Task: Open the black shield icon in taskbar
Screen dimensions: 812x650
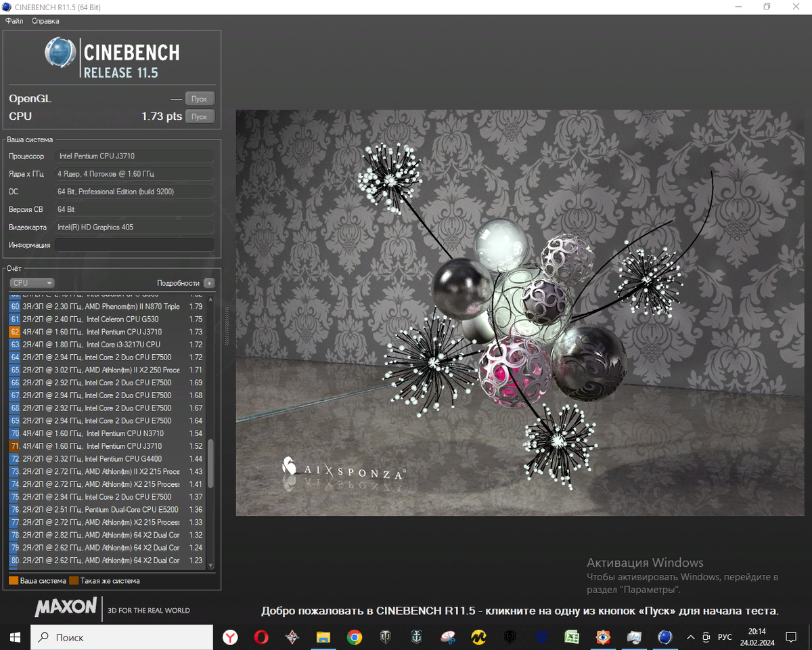Action: pos(510,637)
